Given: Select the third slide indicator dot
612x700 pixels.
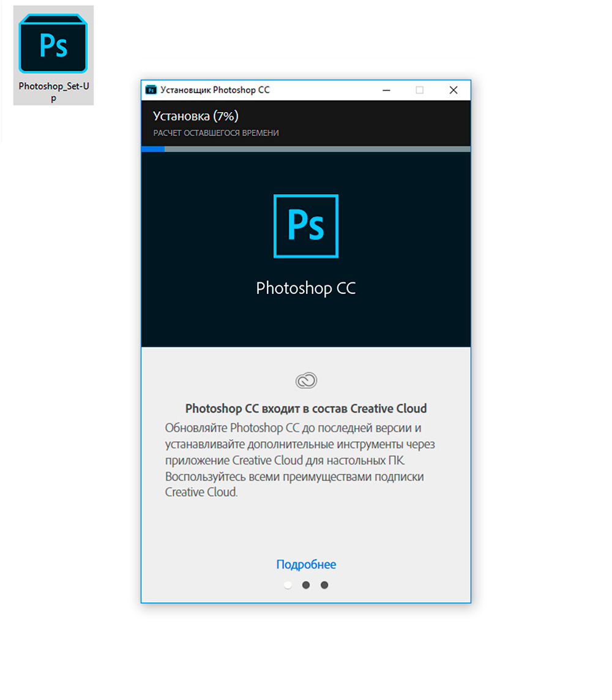Looking at the screenshot, I should click(x=324, y=585).
